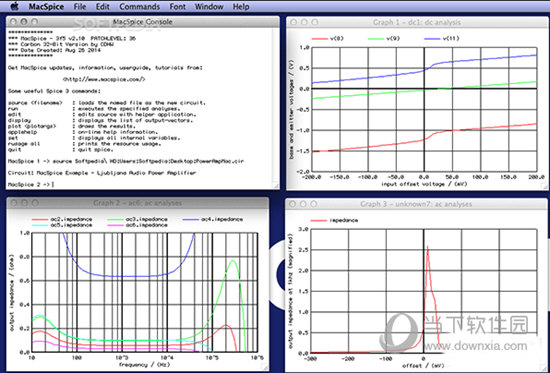The image size is (550, 373).
Task: Click the macspice.com URL in console
Action: (104, 79)
